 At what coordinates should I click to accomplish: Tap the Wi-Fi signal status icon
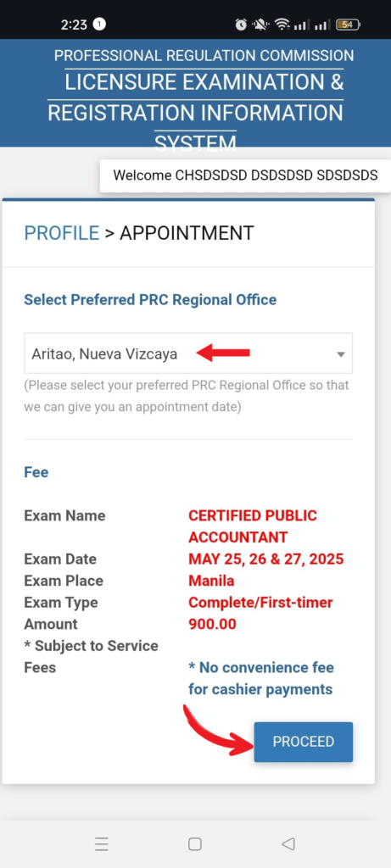(x=282, y=25)
